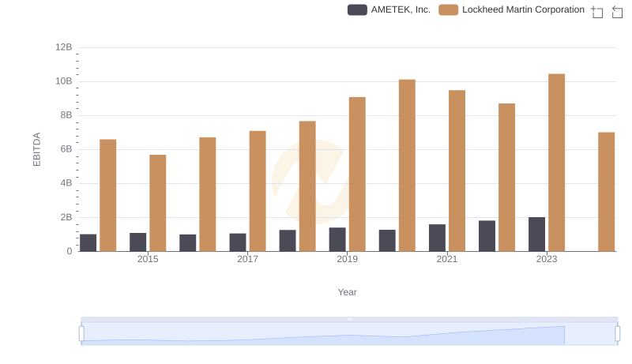Click the zoom reset (restore) icon
The height and width of the screenshot is (364, 632).
point(617,12)
